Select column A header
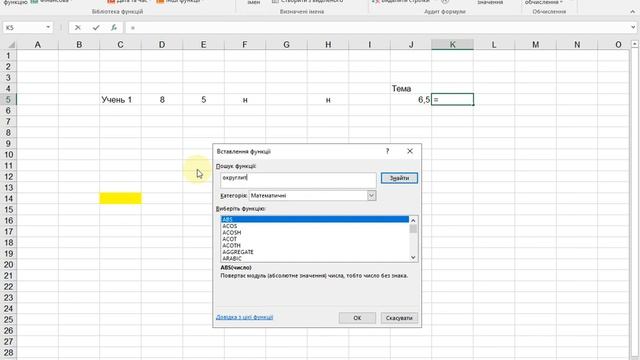 coord(38,44)
